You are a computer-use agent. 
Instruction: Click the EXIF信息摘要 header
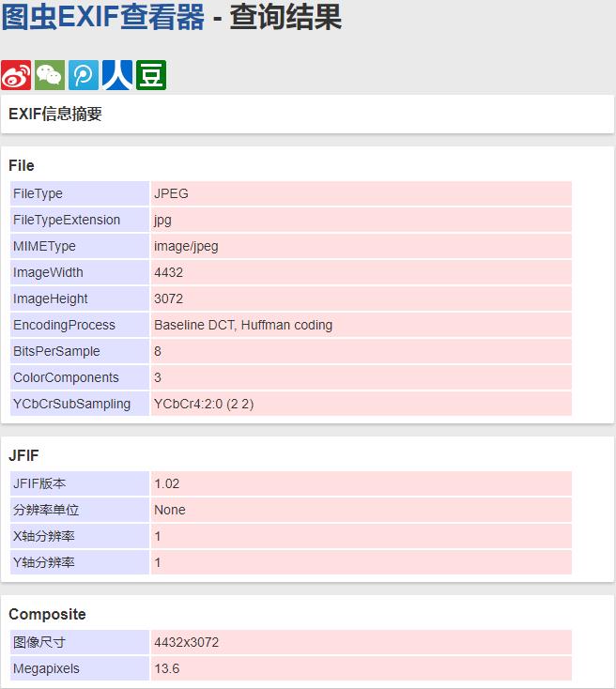pos(55,115)
